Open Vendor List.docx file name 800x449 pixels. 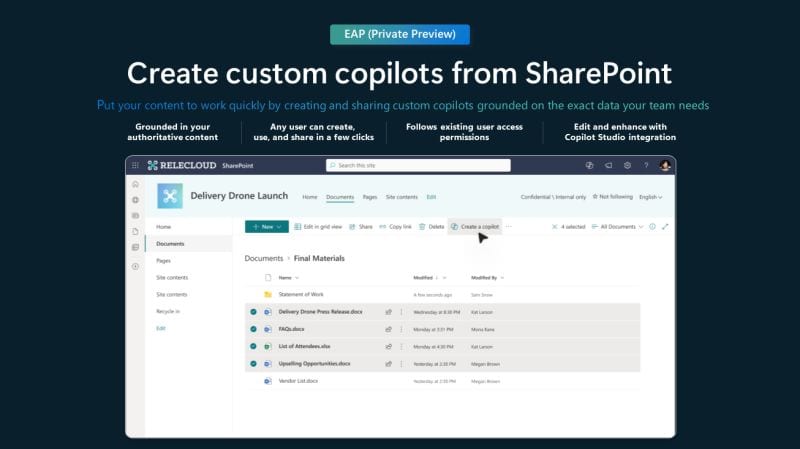(298, 381)
